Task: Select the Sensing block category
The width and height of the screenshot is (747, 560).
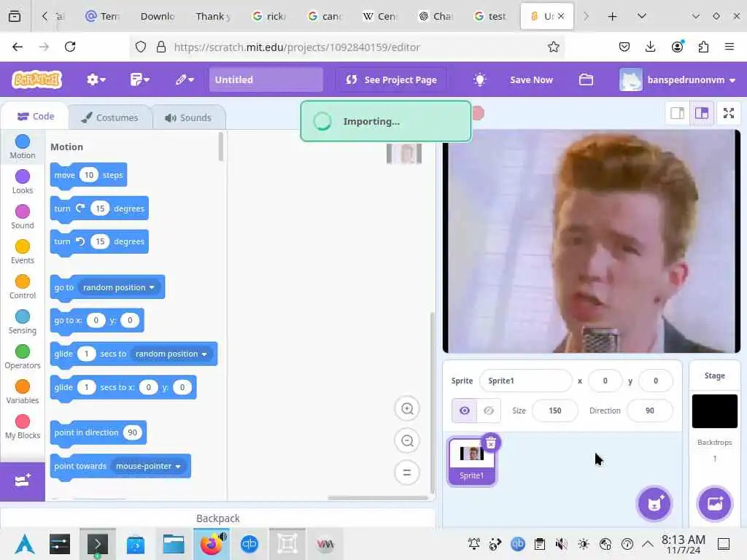Action: (x=23, y=322)
